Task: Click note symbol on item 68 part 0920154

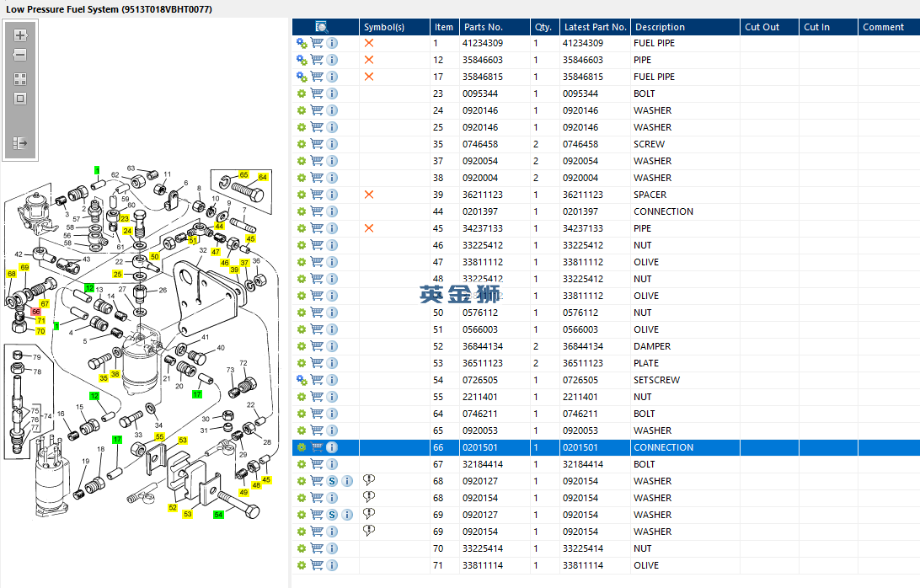Action: (369, 496)
